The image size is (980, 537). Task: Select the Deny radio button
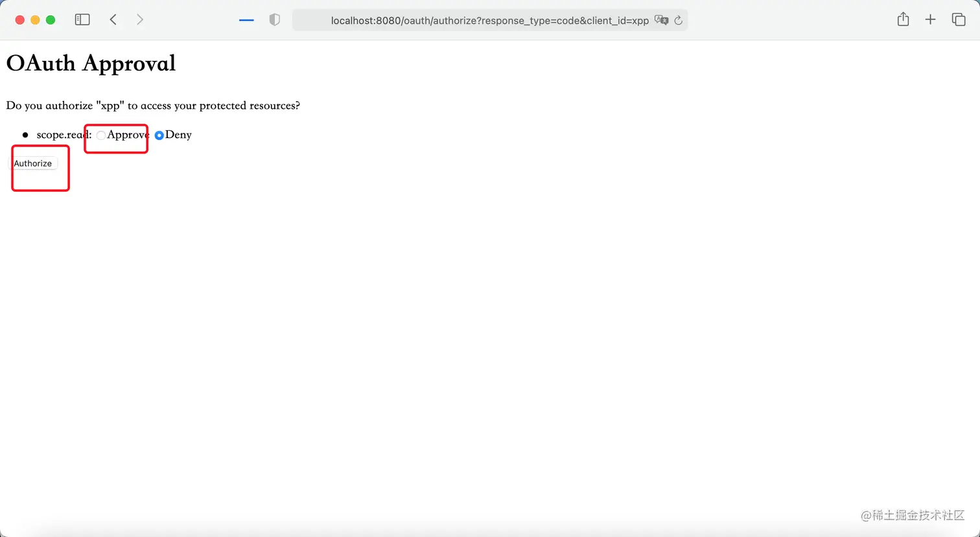(159, 135)
